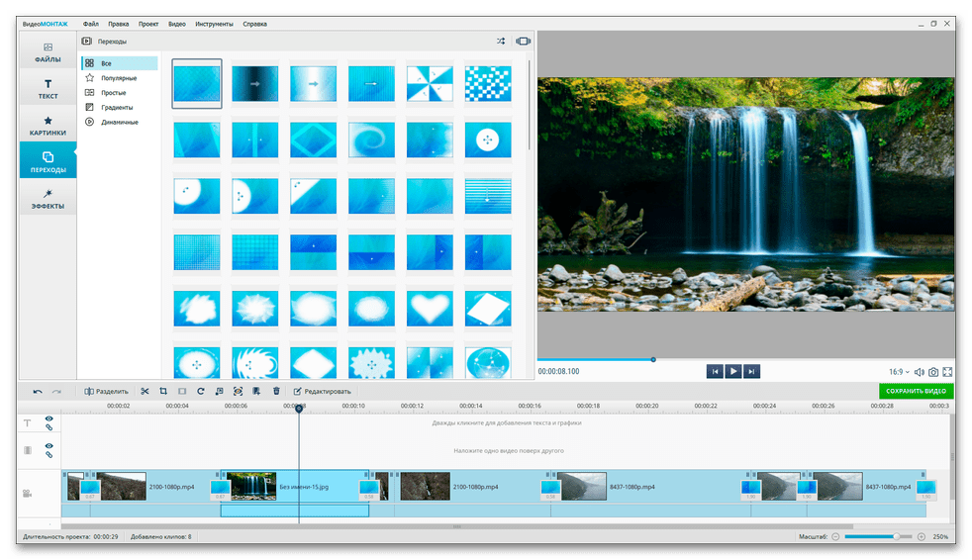Click the Редактировать button
Image resolution: width=972 pixels, height=560 pixels.
click(322, 391)
